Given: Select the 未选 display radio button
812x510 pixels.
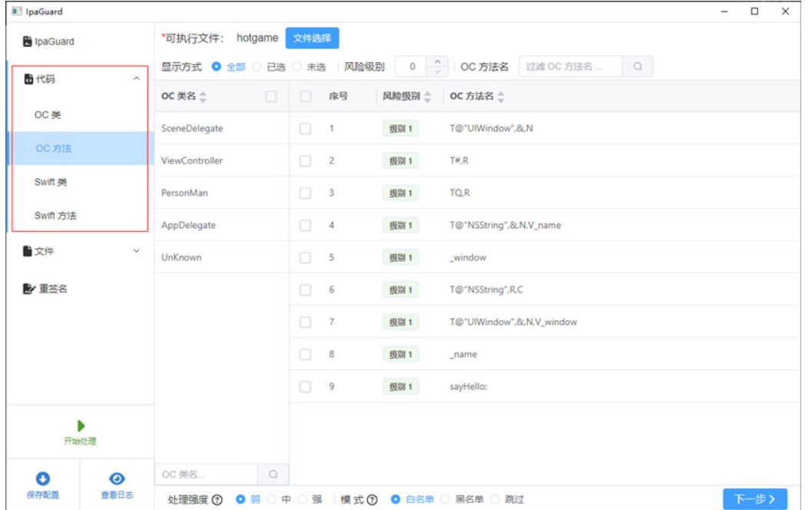Looking at the screenshot, I should (297, 66).
